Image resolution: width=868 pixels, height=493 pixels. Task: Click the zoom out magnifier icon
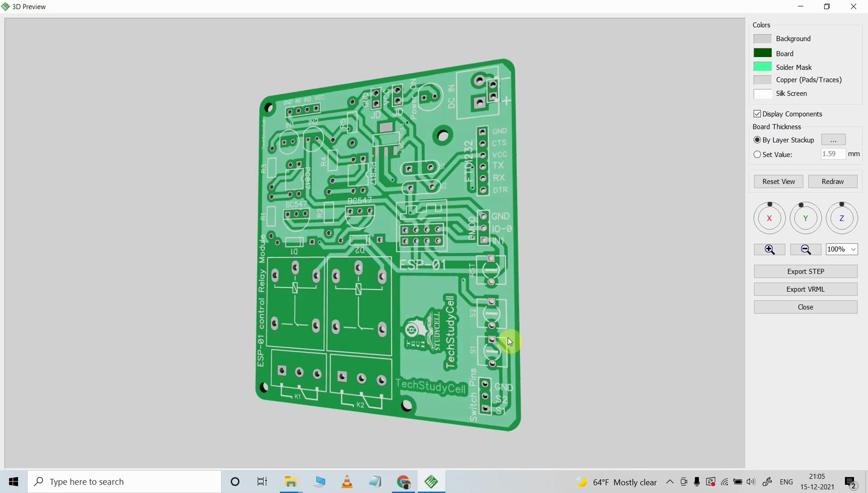805,249
